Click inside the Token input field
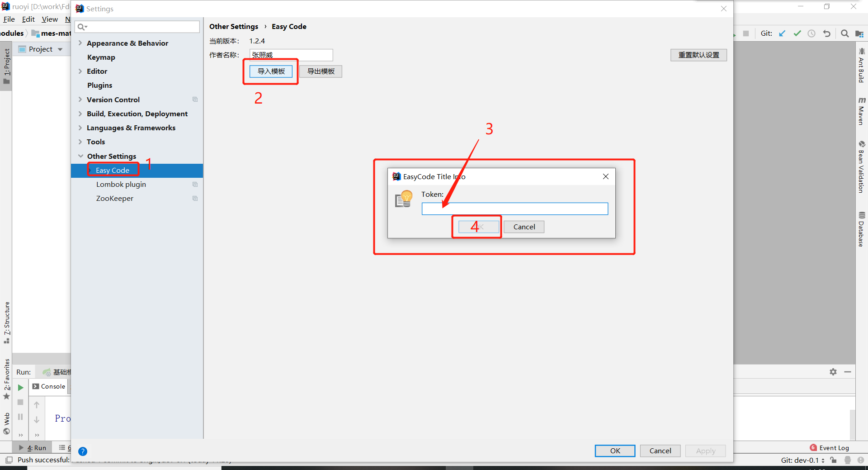The image size is (868, 470). click(x=514, y=209)
